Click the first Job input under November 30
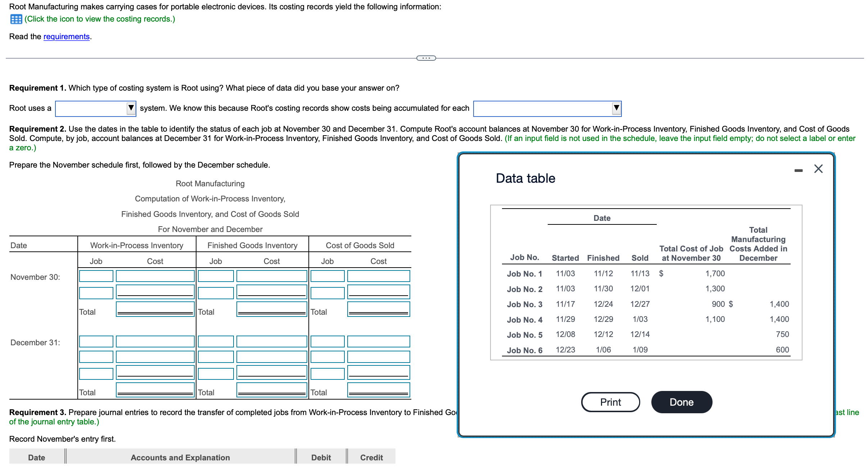The height and width of the screenshot is (469, 868). pyautogui.click(x=96, y=276)
